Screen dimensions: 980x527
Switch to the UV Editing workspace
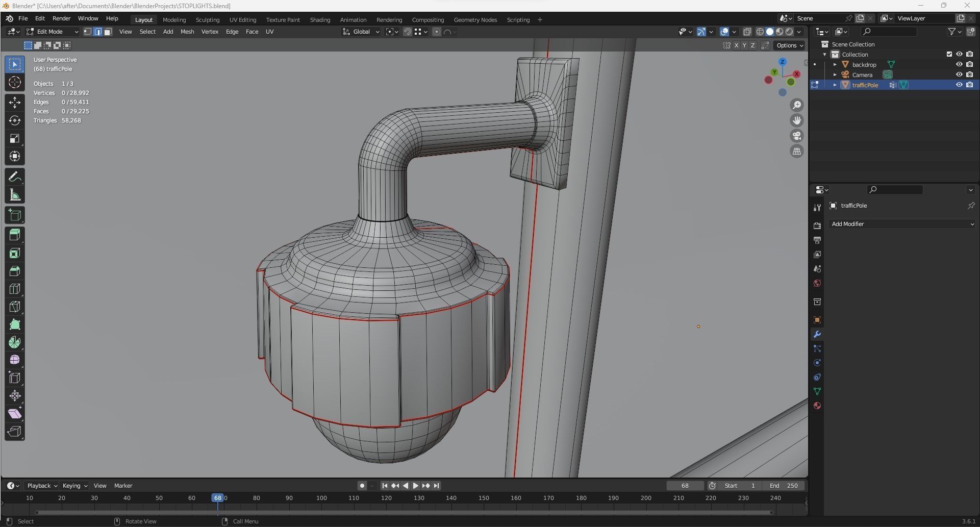pos(242,20)
